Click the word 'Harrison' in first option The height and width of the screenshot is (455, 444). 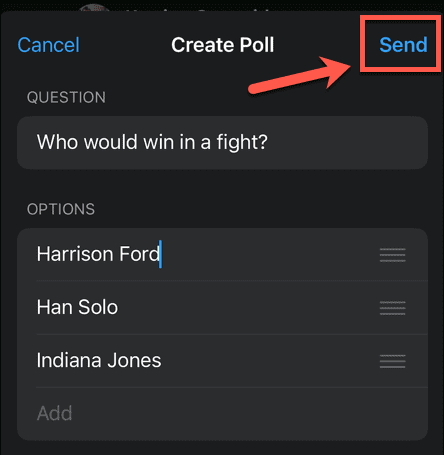pos(75,254)
